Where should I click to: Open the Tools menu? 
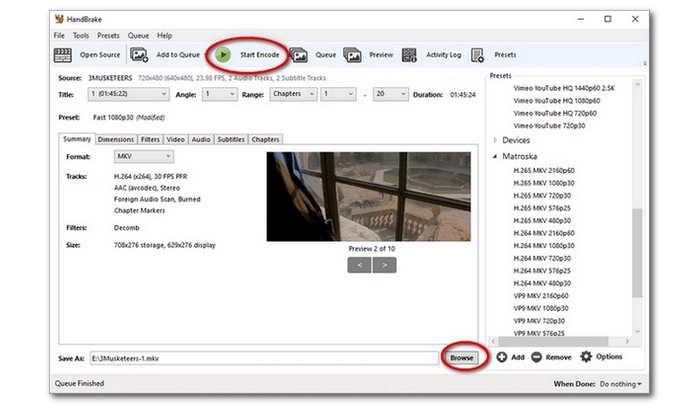[x=81, y=35]
